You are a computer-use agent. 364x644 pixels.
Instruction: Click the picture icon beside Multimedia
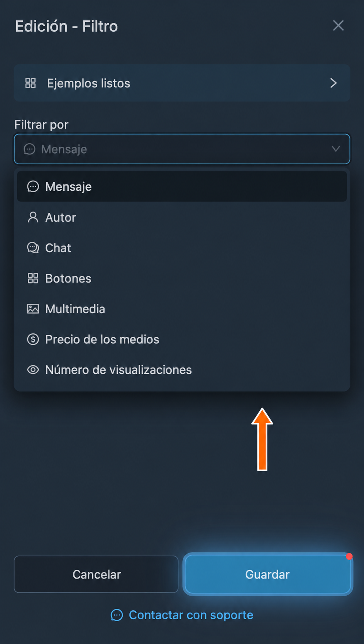(x=33, y=309)
